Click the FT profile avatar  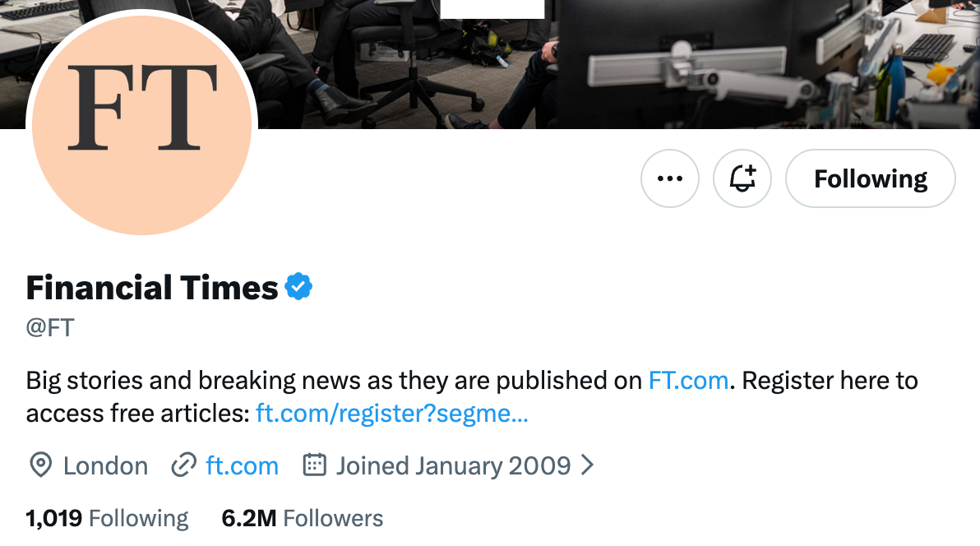click(142, 123)
